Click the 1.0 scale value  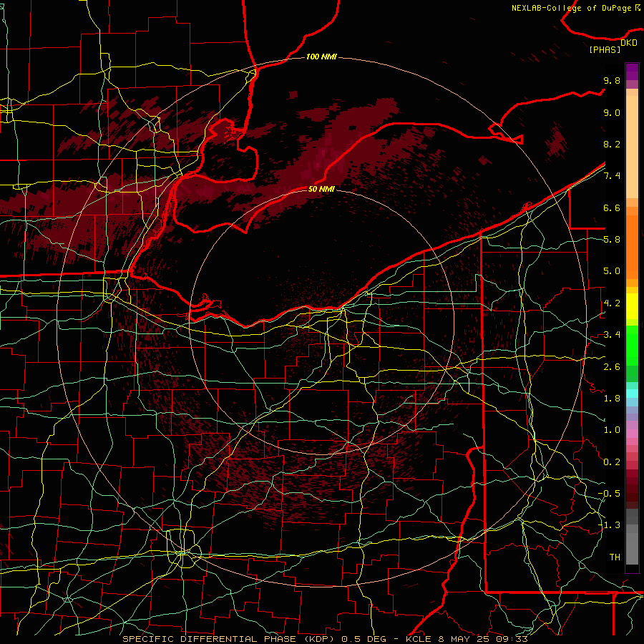(612, 430)
